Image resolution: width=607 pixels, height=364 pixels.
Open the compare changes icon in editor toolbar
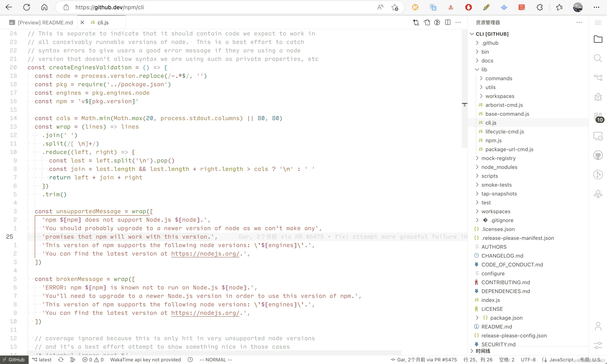point(416,23)
